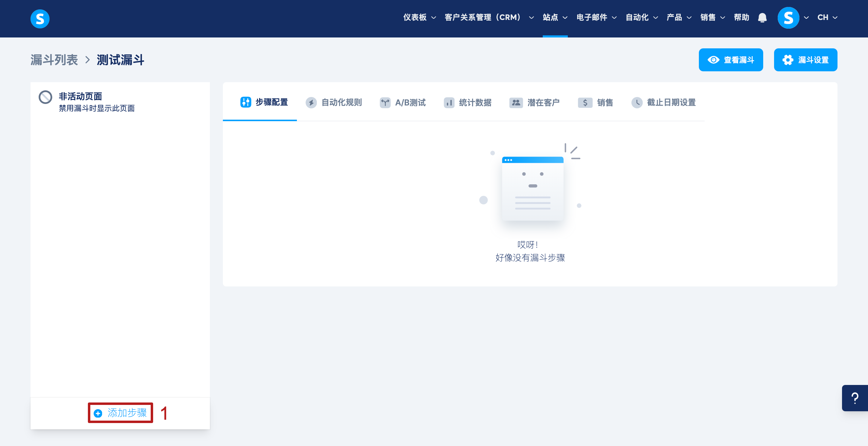Image resolution: width=868 pixels, height=446 pixels.
Task: Click the 截止日期设置 clock icon
Action: coord(637,102)
